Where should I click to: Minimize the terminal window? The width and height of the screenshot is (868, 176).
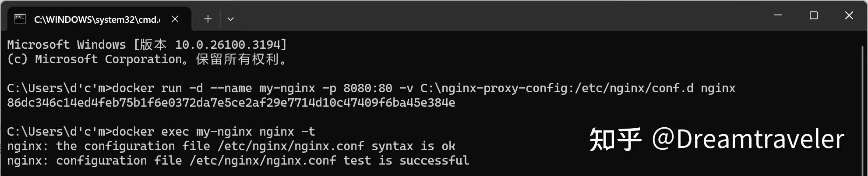[778, 16]
